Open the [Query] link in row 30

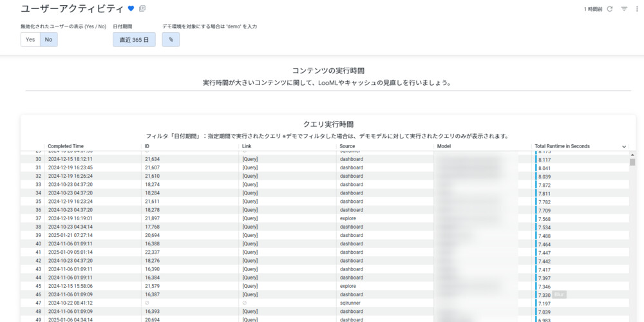pos(250,159)
